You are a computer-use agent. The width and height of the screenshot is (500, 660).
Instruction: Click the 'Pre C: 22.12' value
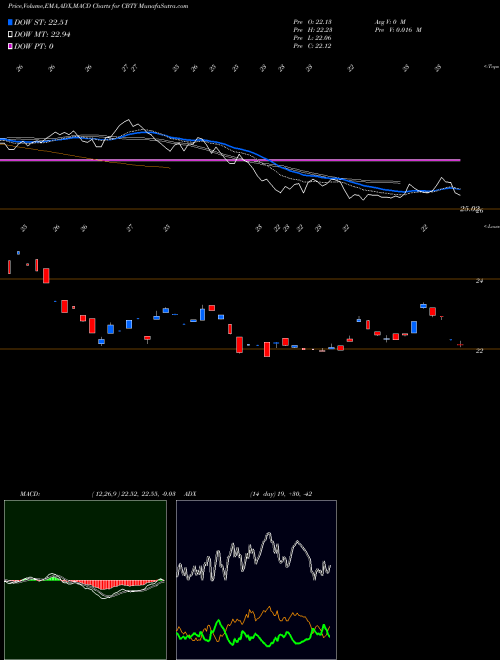[x=312, y=46]
